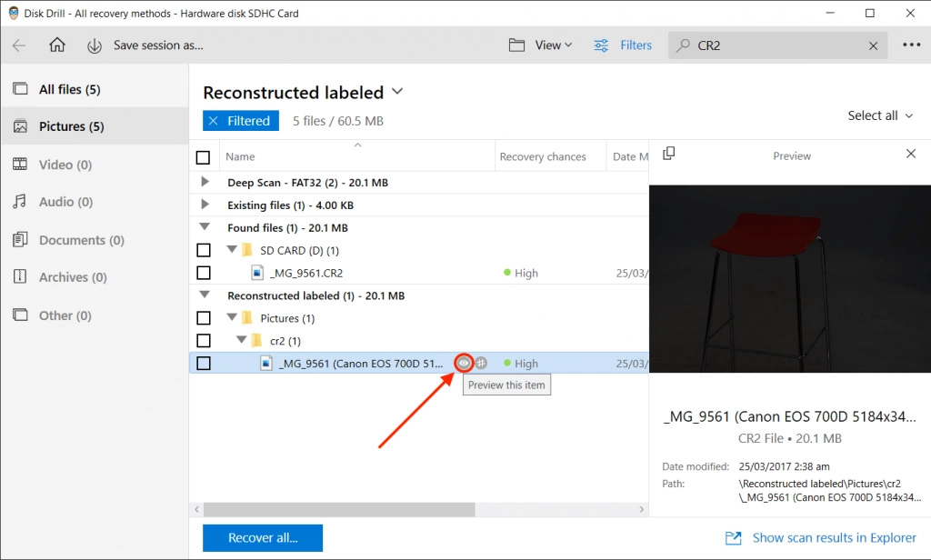
Task: Select the Video (0) category
Action: [x=95, y=165]
